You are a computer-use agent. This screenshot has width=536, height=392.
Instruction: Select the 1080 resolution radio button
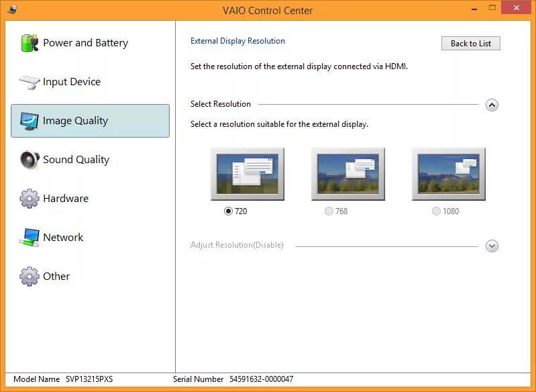click(436, 211)
